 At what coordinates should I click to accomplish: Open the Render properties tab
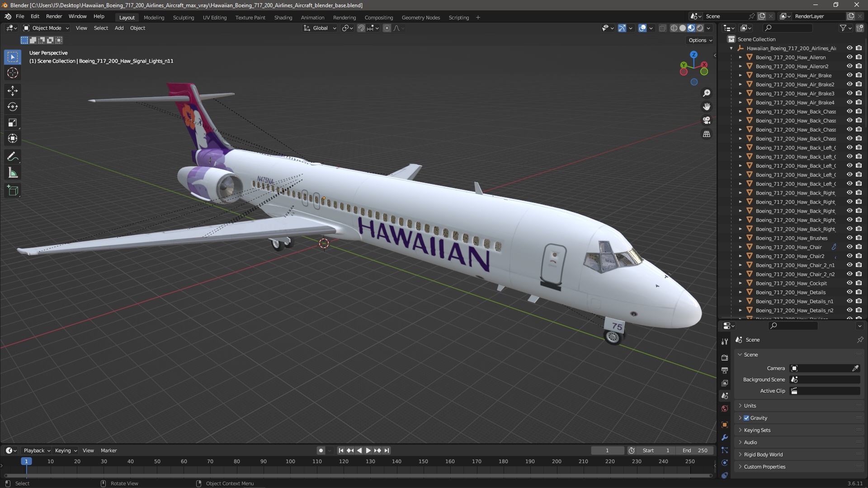(x=725, y=357)
